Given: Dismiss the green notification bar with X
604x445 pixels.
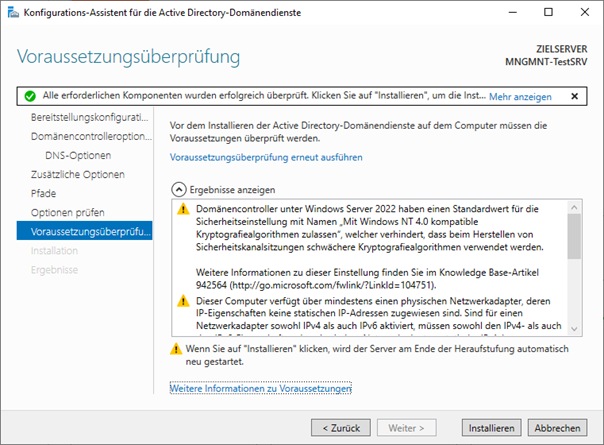Looking at the screenshot, I should pyautogui.click(x=574, y=97).
